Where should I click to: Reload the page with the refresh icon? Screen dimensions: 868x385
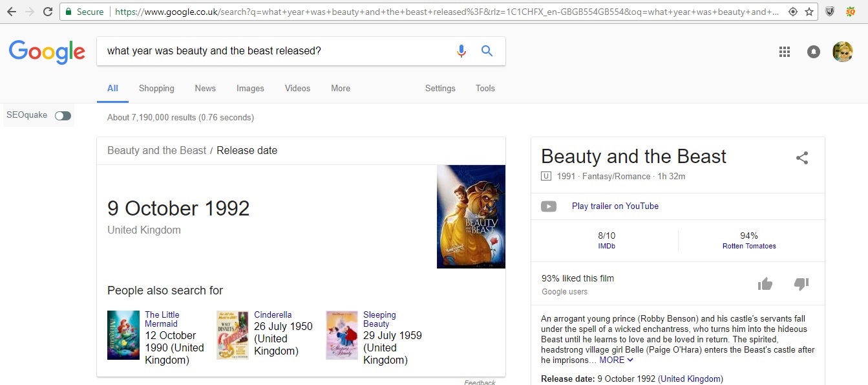(48, 12)
